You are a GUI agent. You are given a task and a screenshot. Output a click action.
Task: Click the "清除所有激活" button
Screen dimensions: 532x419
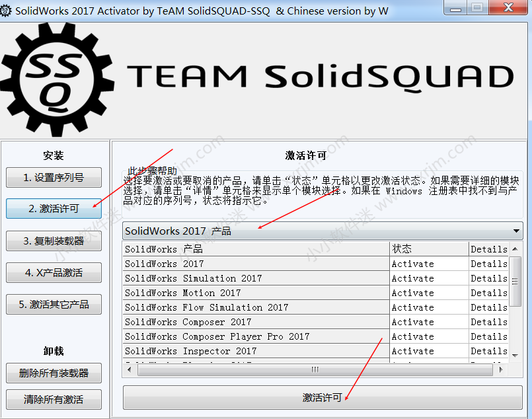coord(54,400)
